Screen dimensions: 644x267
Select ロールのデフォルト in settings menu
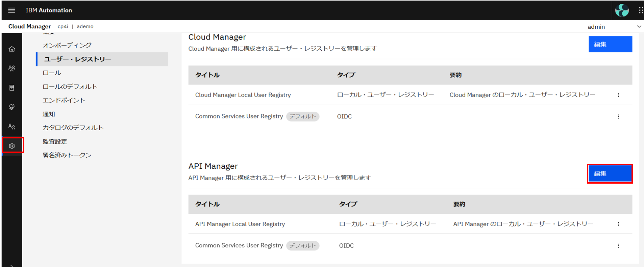[70, 87]
